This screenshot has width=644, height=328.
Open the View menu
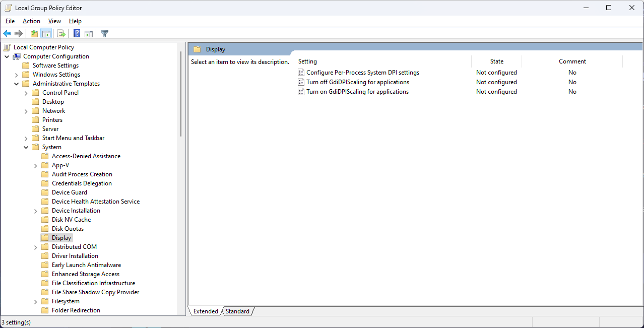[x=54, y=21]
